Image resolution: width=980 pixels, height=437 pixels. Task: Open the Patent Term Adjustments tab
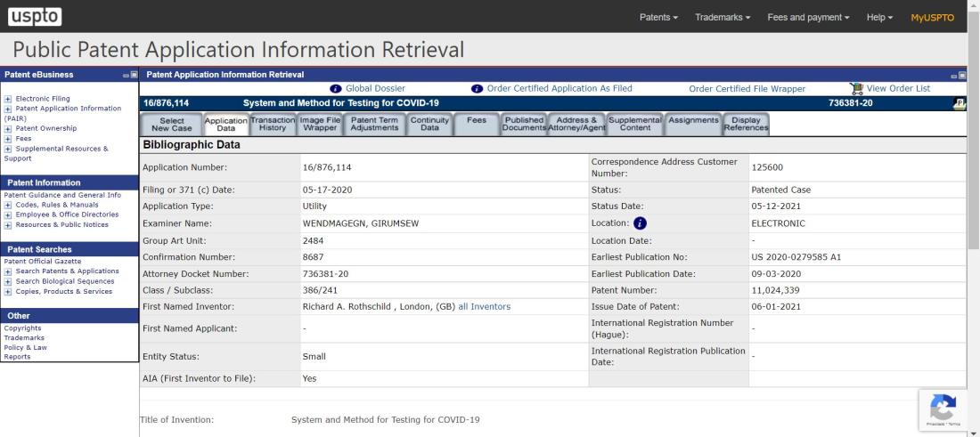coord(374,124)
